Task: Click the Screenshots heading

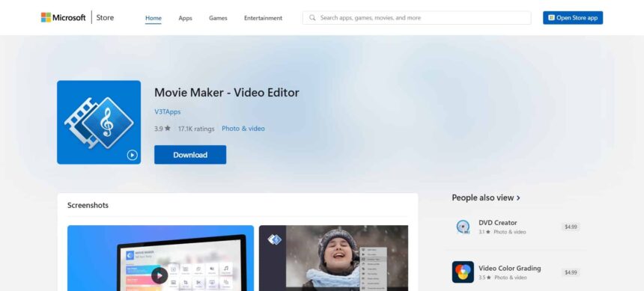Action: pos(88,205)
